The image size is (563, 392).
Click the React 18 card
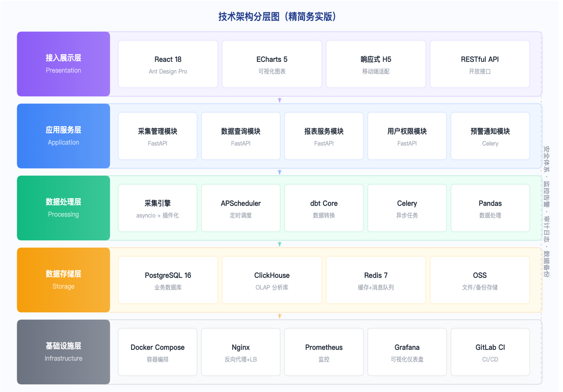168,64
